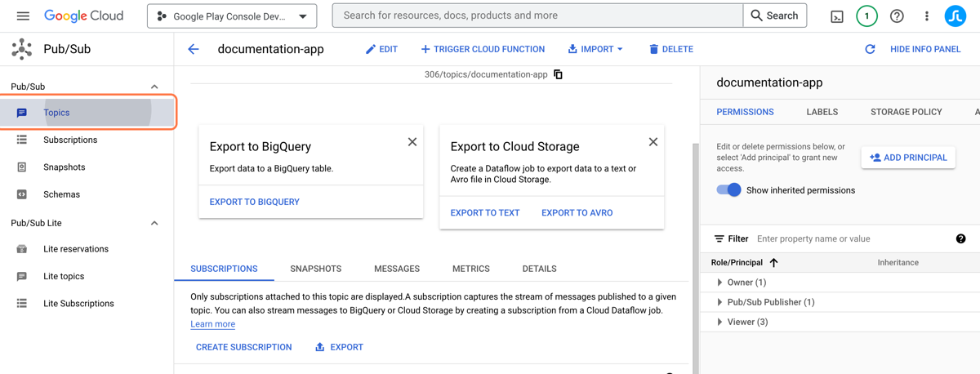This screenshot has height=374, width=980.
Task: Open the PERMISSIONS tab in info panel
Action: [746, 112]
